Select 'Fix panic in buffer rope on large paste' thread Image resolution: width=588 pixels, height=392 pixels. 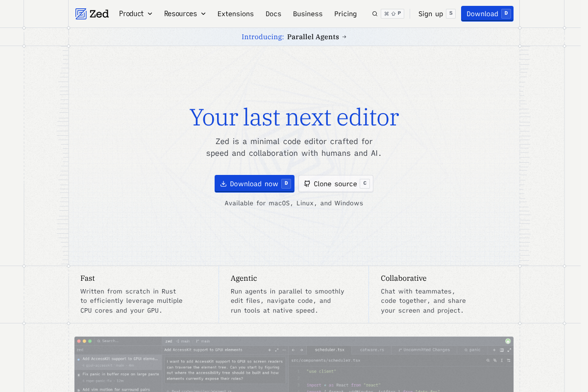pyautogui.click(x=118, y=377)
